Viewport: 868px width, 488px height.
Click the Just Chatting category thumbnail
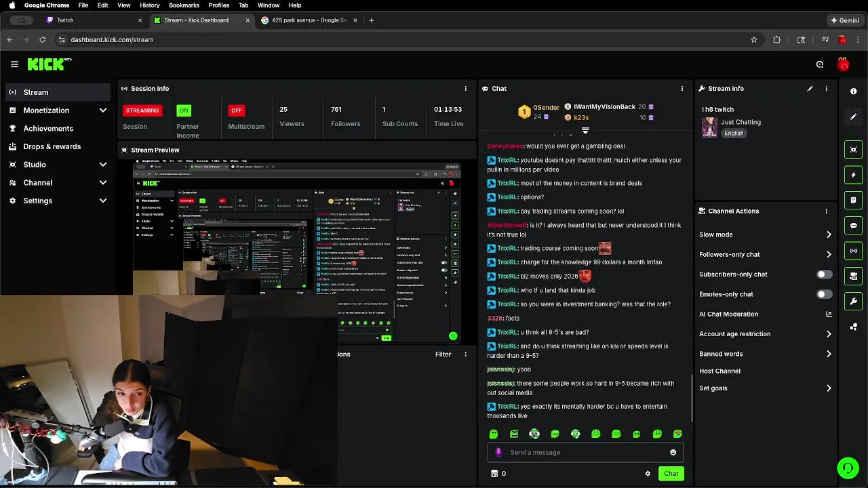click(709, 127)
